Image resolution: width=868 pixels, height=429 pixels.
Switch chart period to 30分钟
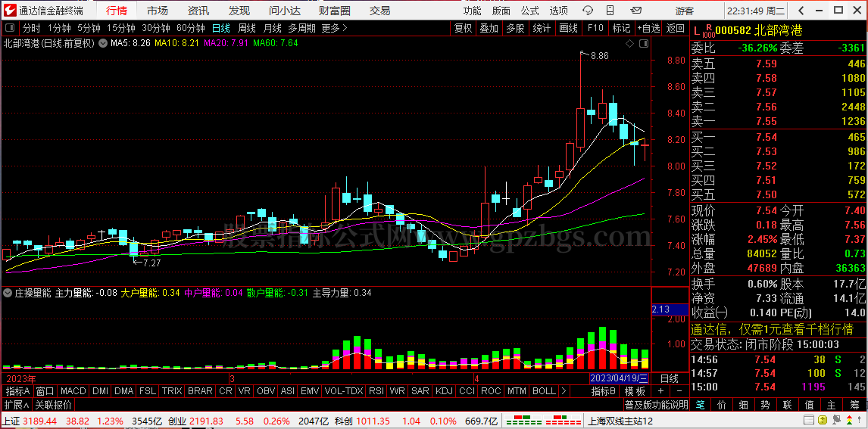pyautogui.click(x=155, y=28)
